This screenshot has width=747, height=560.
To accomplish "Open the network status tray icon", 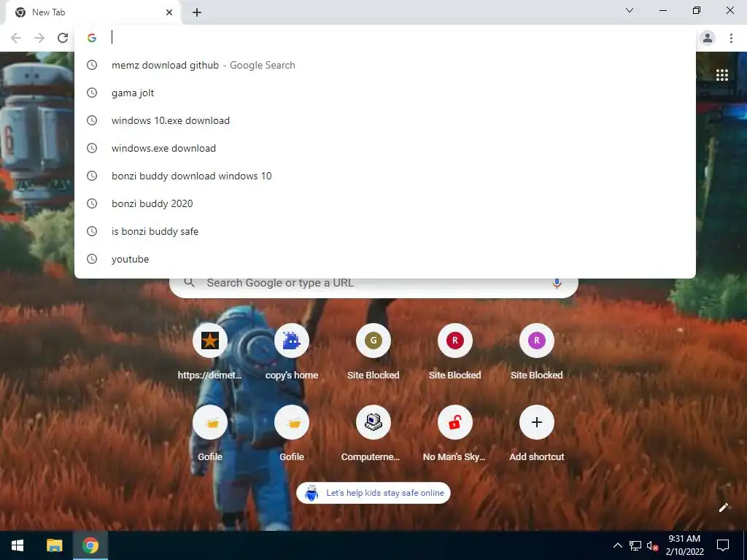I will coord(635,545).
